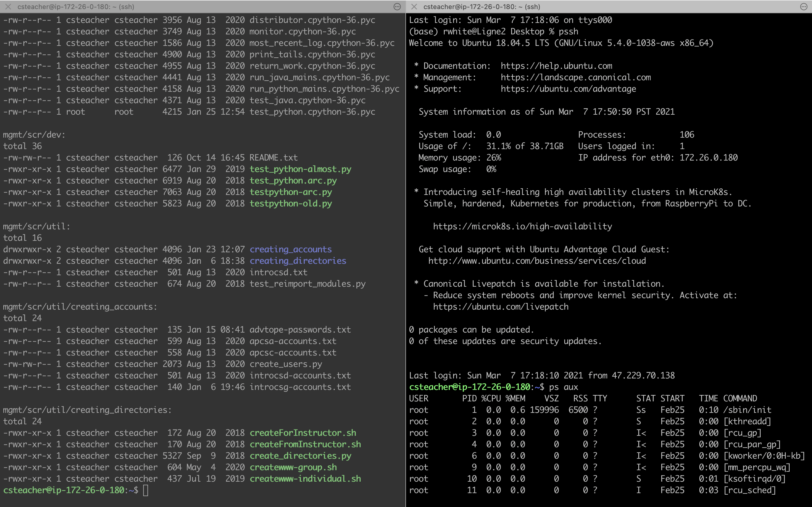Screen dimensions: 812x507
Task: Click the create_directories.py file name
Action: 300,456
